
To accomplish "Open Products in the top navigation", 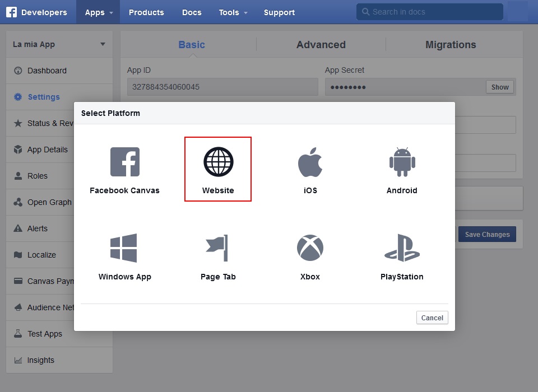I will pyautogui.click(x=146, y=12).
